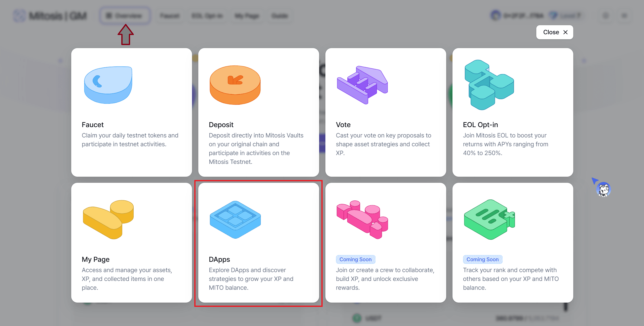Click the 'Access and manage your assets' text

point(127,279)
